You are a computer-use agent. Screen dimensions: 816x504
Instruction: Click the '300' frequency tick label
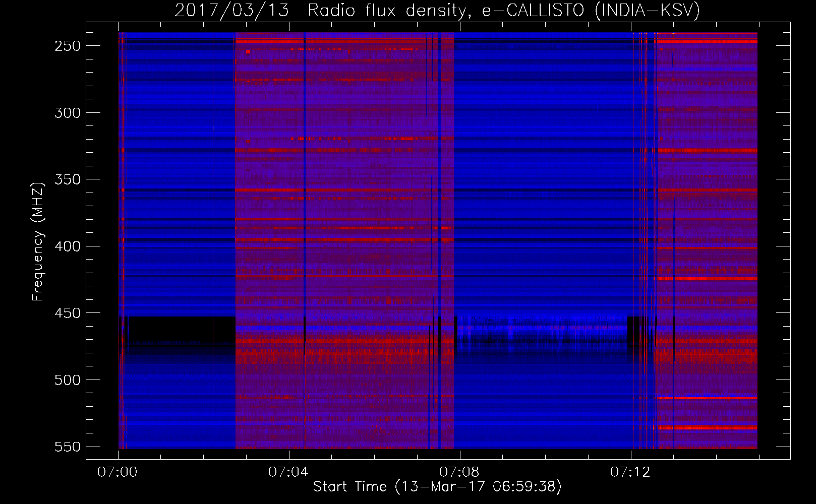[68, 113]
